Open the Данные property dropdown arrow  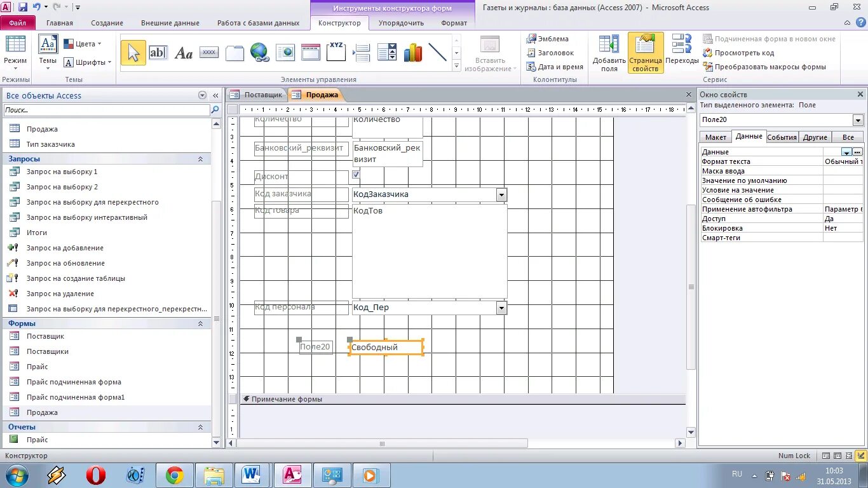[846, 152]
